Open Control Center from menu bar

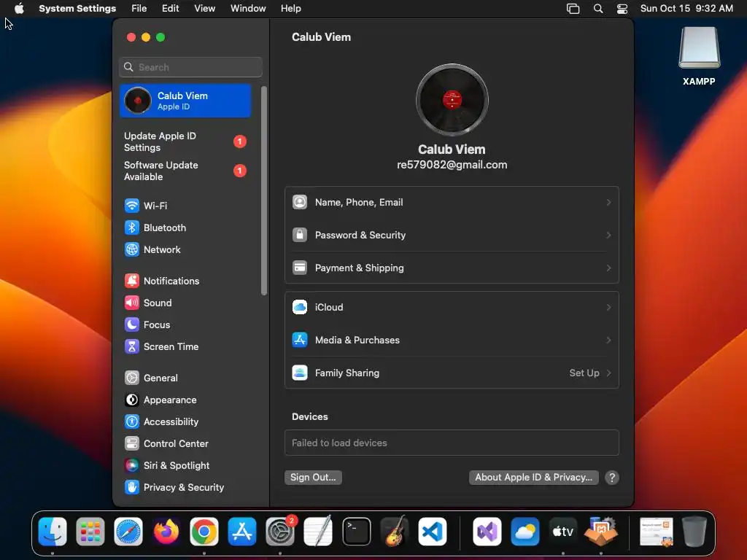click(x=622, y=9)
